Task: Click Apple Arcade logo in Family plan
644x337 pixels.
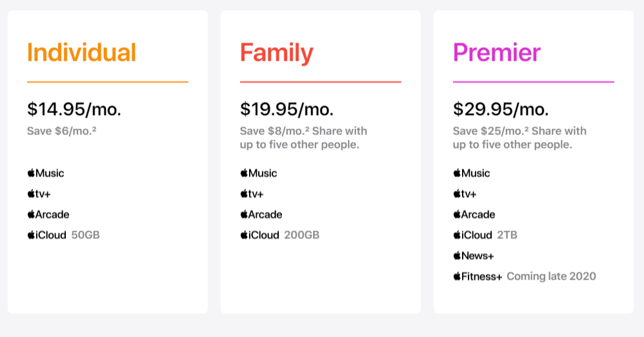Action: coord(261,214)
